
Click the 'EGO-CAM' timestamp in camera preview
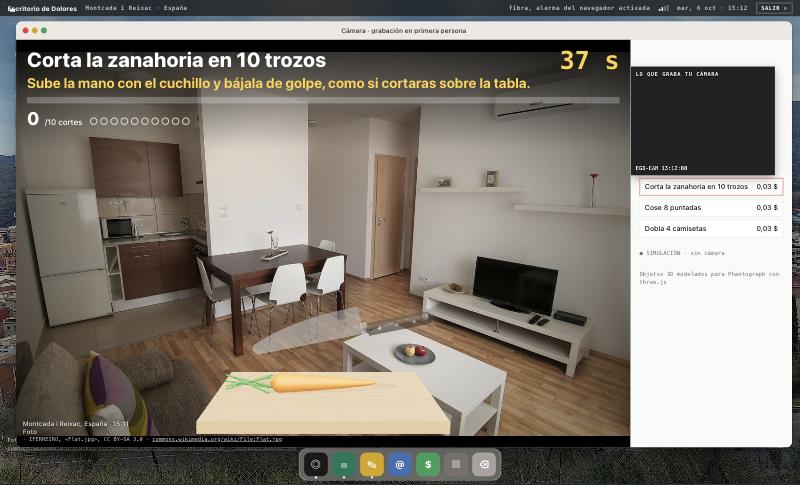click(x=661, y=168)
